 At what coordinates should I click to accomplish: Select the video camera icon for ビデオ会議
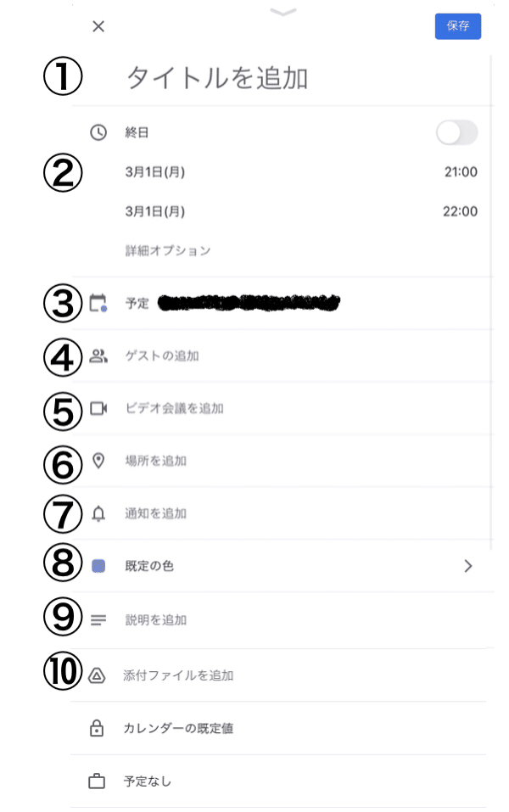[98, 409]
